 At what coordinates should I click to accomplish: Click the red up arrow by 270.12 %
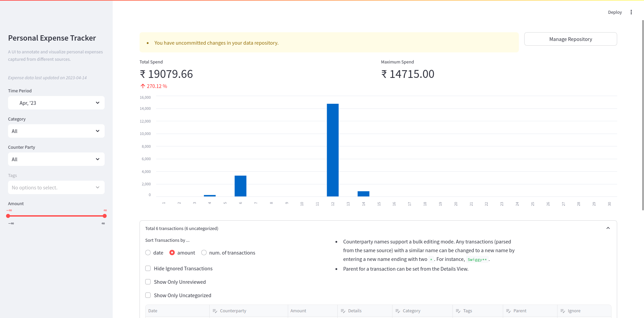click(143, 86)
